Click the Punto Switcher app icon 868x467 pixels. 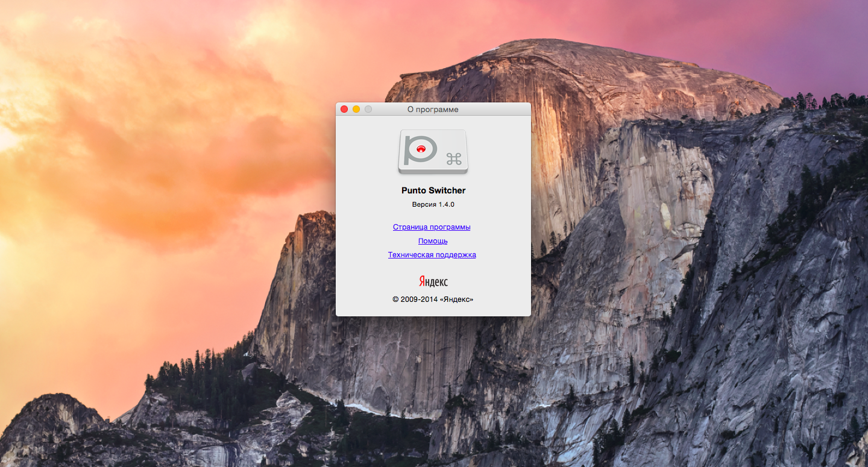(433, 151)
